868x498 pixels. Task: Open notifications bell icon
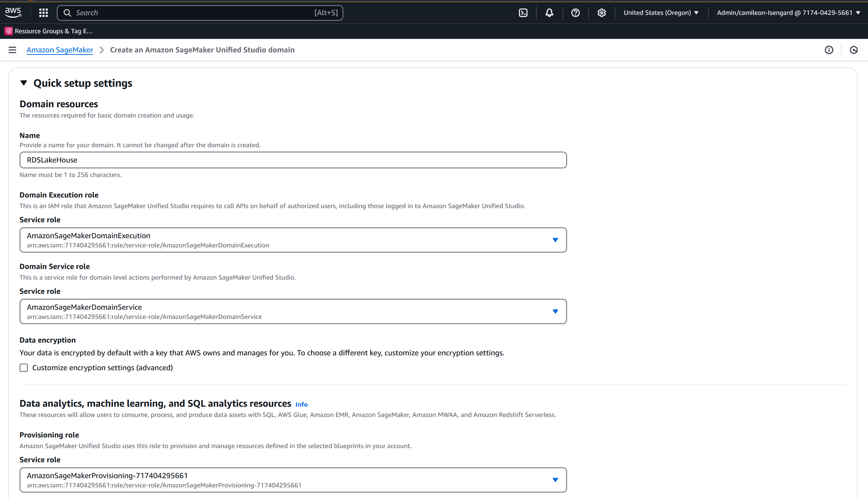pos(549,13)
